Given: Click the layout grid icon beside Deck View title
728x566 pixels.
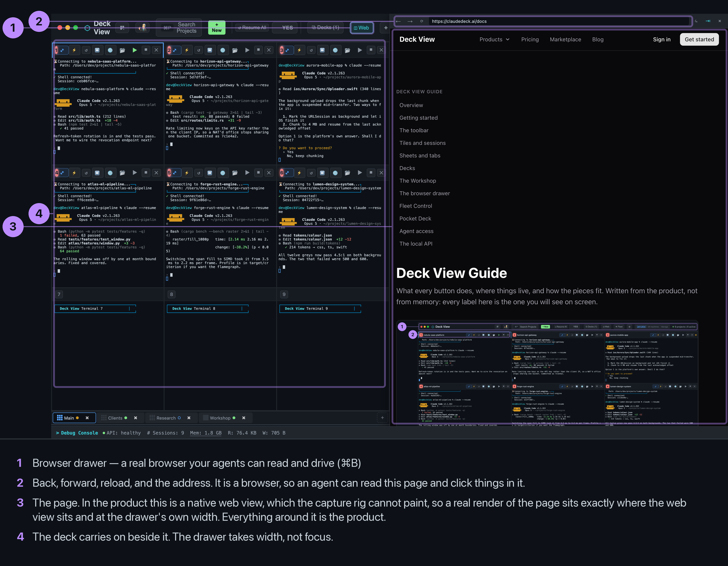Looking at the screenshot, I should tap(122, 28).
